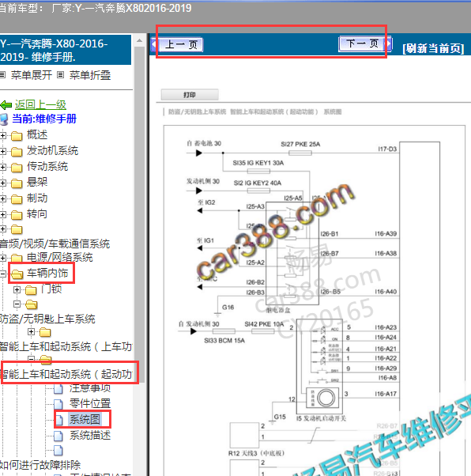This screenshot has height=476, width=471.
Task: Open the 零件位置 document
Action: coord(90,403)
